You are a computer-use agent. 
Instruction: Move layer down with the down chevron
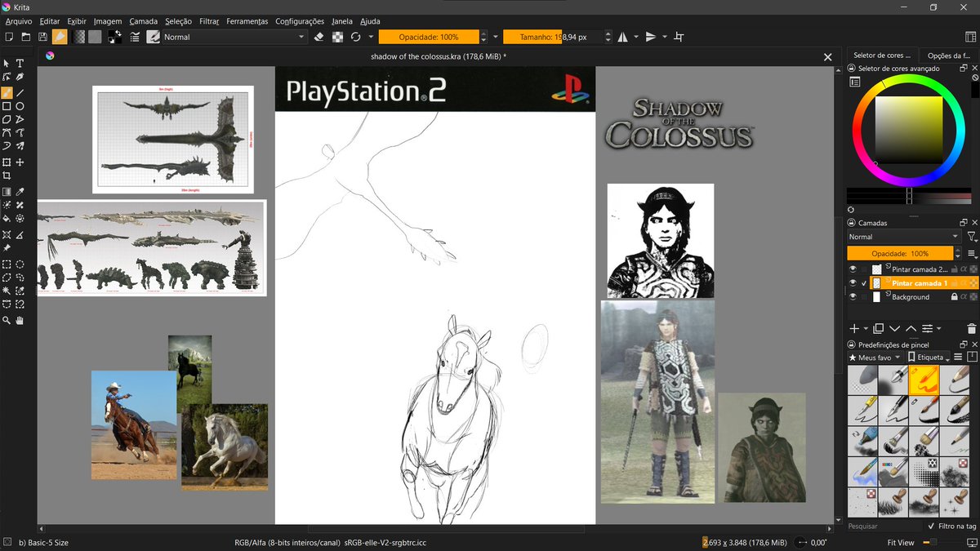click(x=894, y=328)
